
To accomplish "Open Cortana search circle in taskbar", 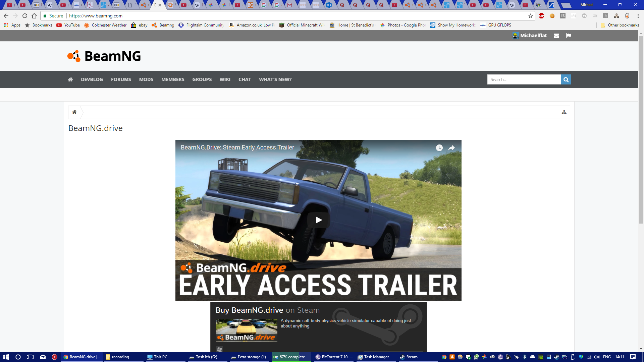I will (18, 357).
